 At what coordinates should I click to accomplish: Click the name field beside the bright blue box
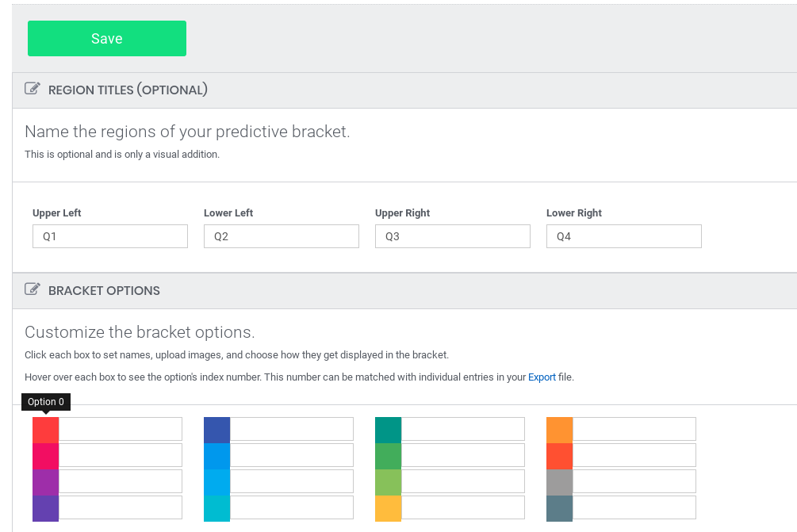tap(292, 455)
